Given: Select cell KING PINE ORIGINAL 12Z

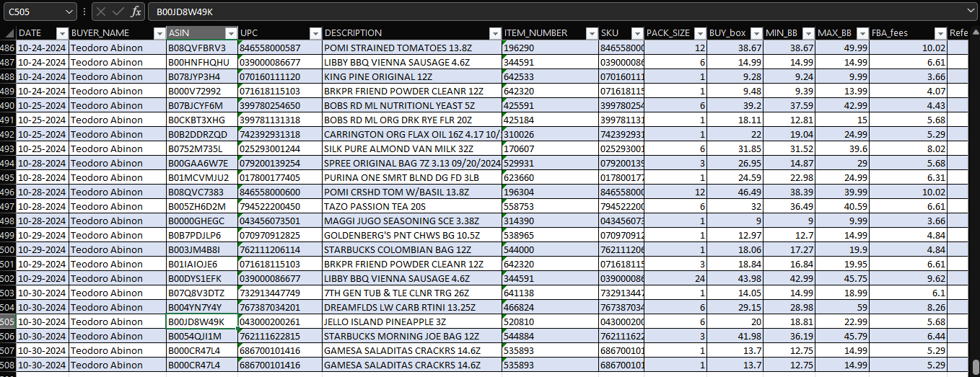Looking at the screenshot, I should [412, 76].
